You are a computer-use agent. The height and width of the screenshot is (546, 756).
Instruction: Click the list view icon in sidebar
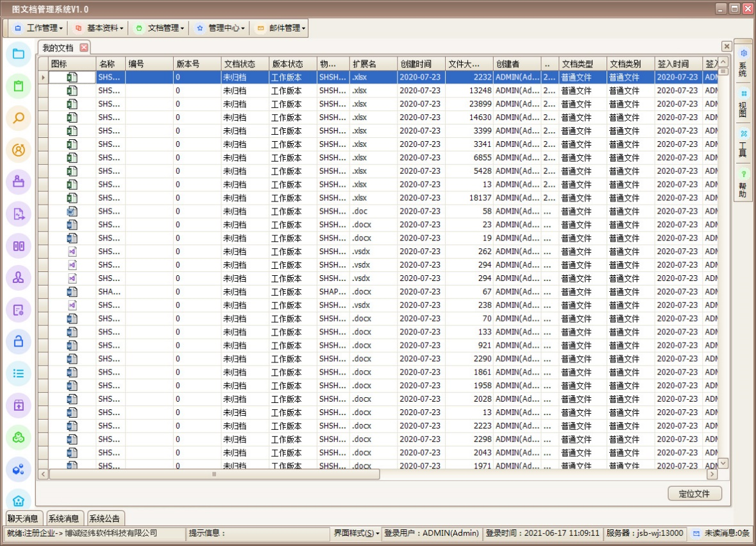click(x=19, y=373)
